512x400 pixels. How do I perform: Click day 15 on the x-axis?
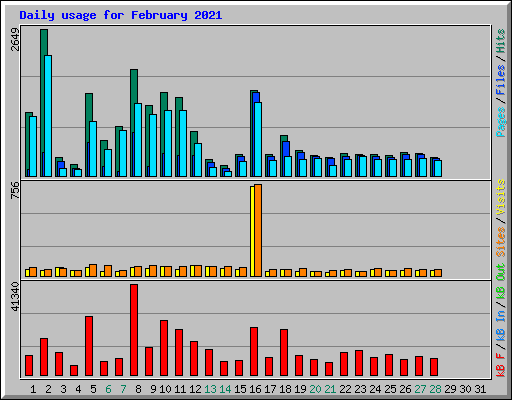pyautogui.click(x=240, y=389)
